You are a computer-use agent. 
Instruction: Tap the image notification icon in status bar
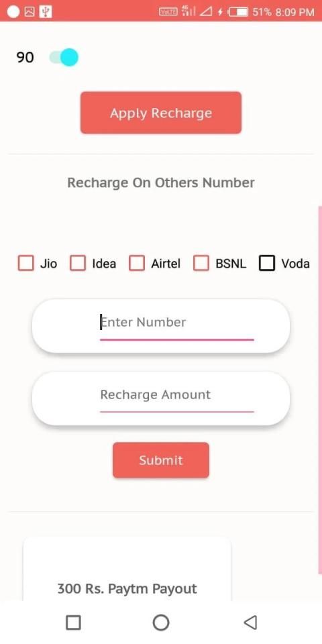(29, 12)
